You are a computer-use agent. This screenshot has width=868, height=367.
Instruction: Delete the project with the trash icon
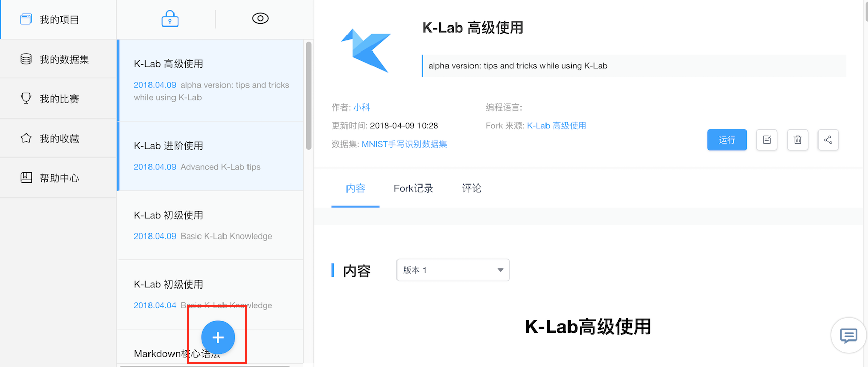coord(798,140)
